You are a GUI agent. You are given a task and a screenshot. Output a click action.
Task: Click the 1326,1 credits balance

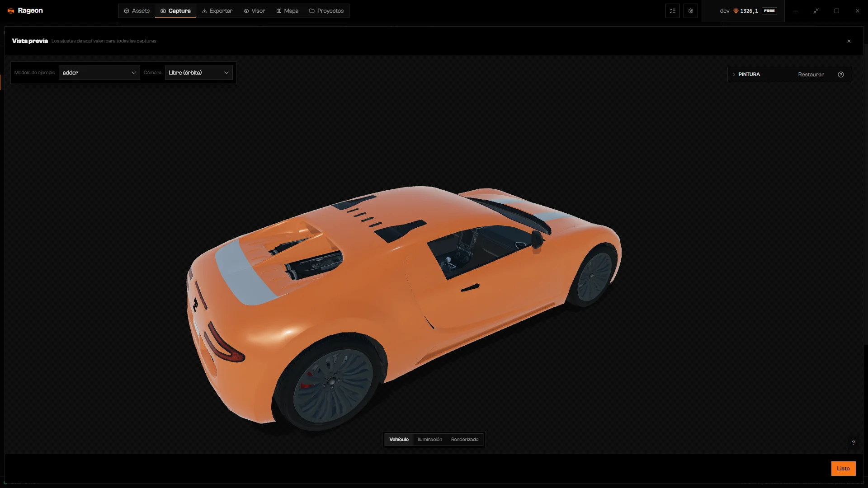pyautogui.click(x=749, y=11)
